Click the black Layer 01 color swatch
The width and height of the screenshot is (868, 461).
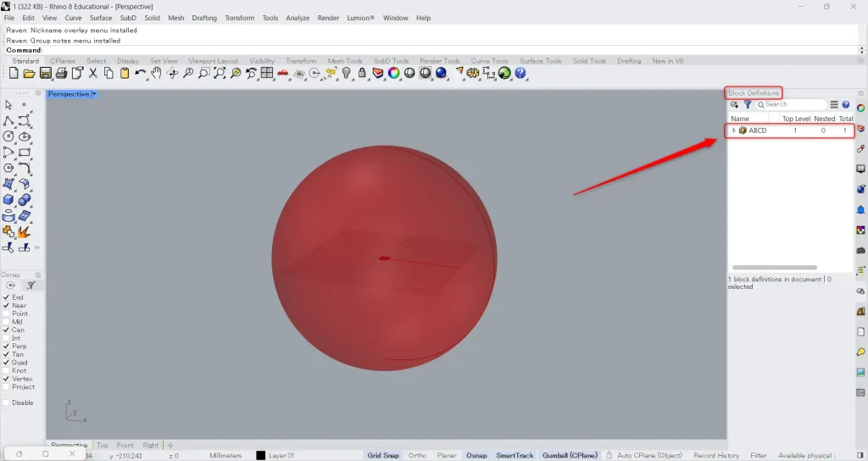pos(261,455)
